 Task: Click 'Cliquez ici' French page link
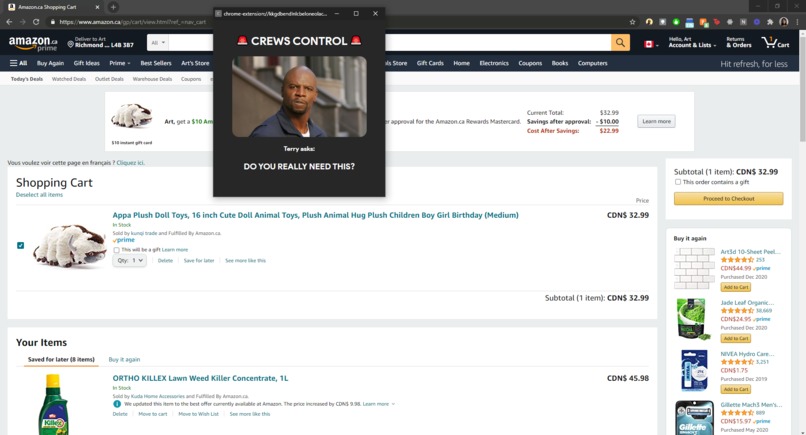point(131,163)
